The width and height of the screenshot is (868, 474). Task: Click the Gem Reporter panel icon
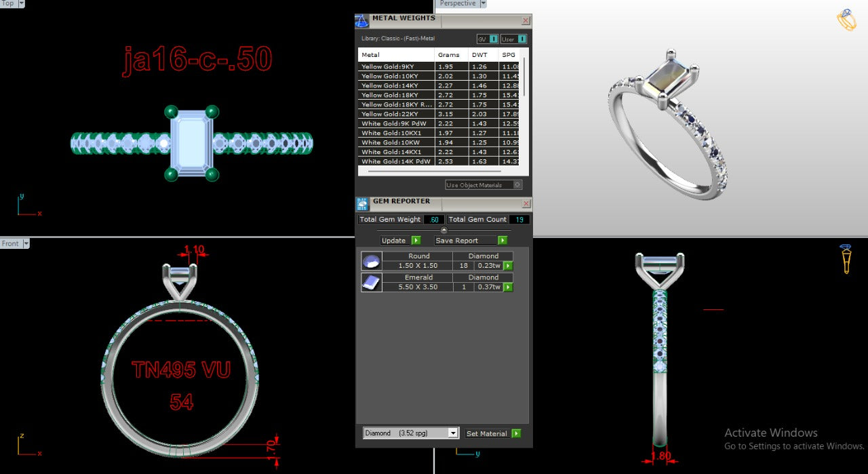click(x=362, y=204)
